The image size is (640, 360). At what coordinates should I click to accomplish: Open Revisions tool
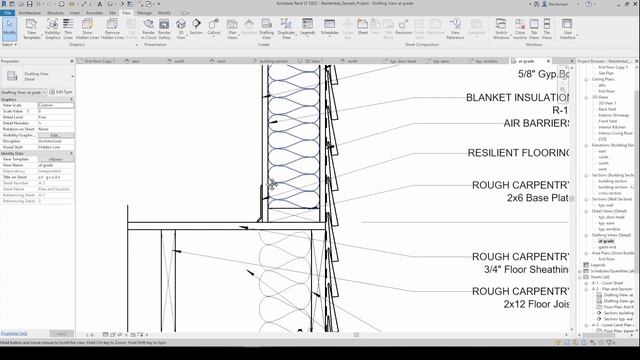(403, 27)
